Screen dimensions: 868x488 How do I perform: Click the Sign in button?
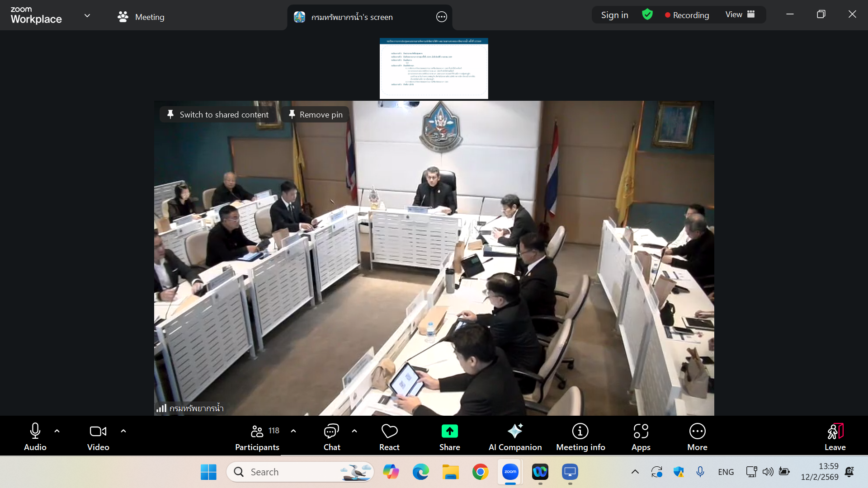614,15
